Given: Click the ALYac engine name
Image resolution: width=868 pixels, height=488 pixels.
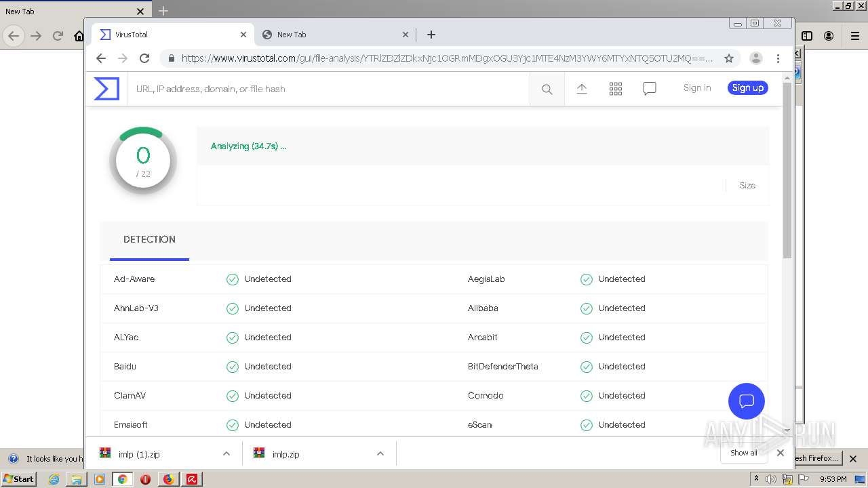Looking at the screenshot, I should pos(126,338).
